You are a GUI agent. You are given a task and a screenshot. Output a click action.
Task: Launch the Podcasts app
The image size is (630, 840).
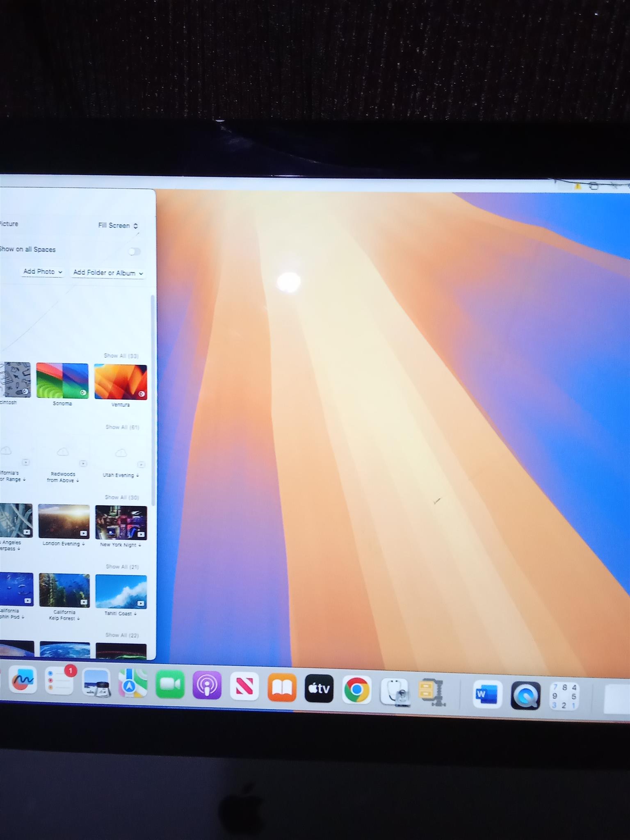click(x=207, y=685)
